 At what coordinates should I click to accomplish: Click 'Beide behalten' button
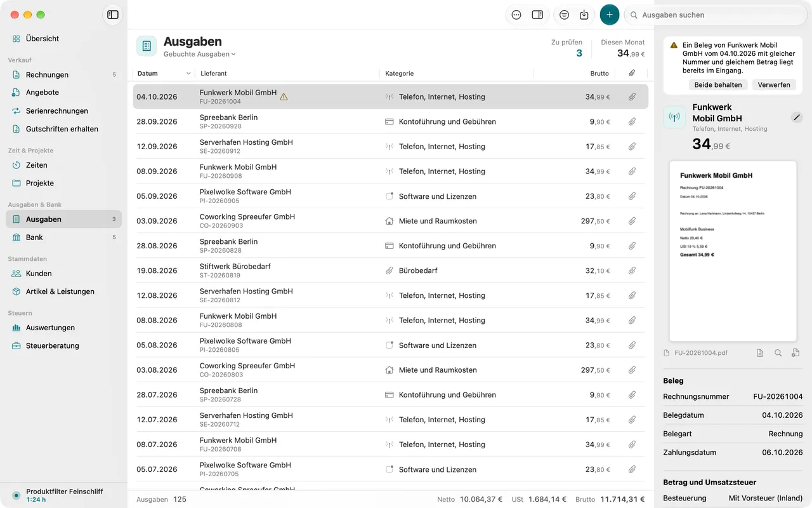(718, 84)
